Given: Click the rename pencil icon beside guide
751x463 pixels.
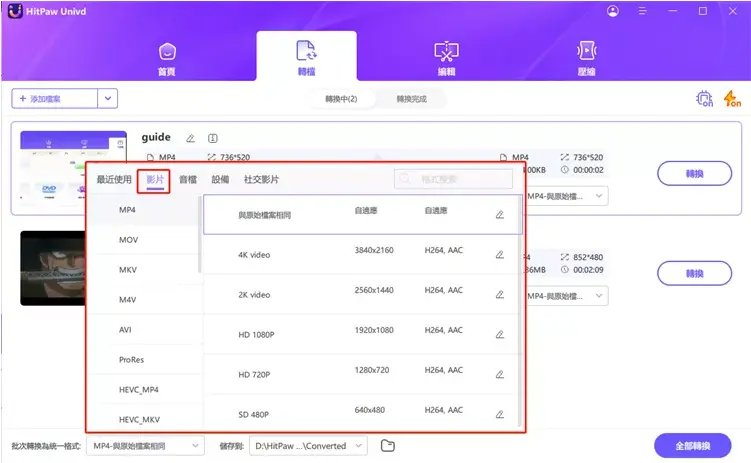Looking at the screenshot, I should (x=190, y=138).
